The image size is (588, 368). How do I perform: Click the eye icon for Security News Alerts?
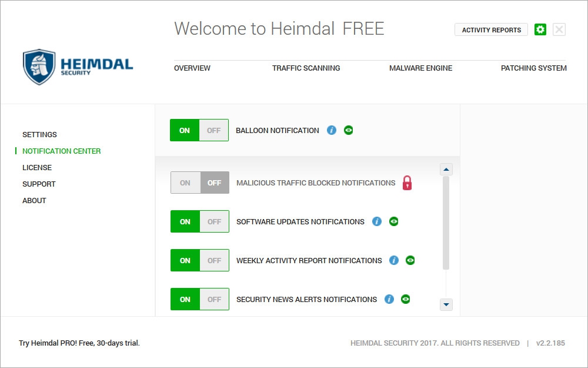(406, 299)
